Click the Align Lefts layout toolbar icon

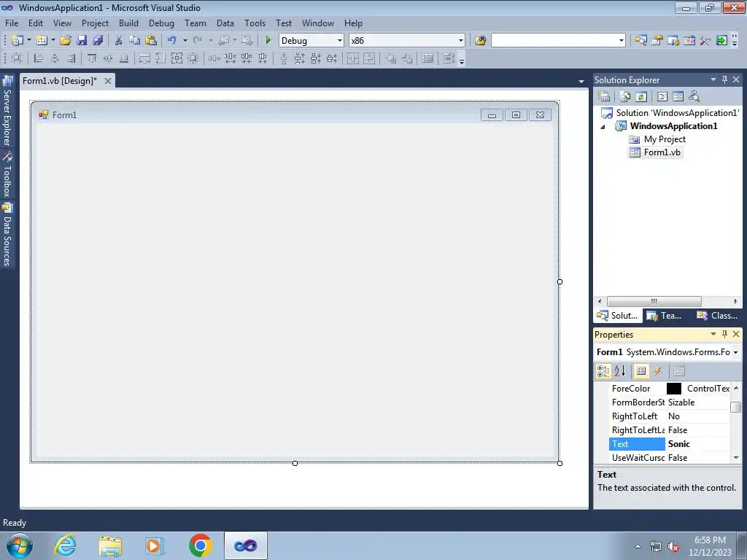click(x=39, y=58)
